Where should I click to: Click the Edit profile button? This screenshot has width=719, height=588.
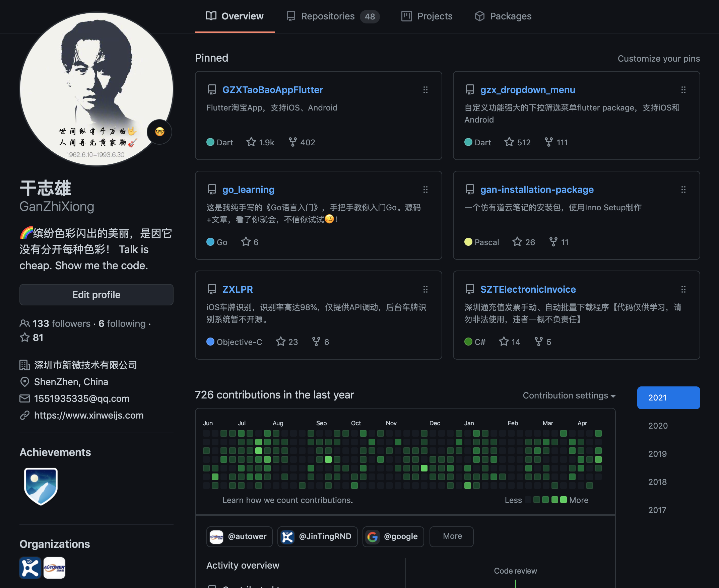[96, 294]
